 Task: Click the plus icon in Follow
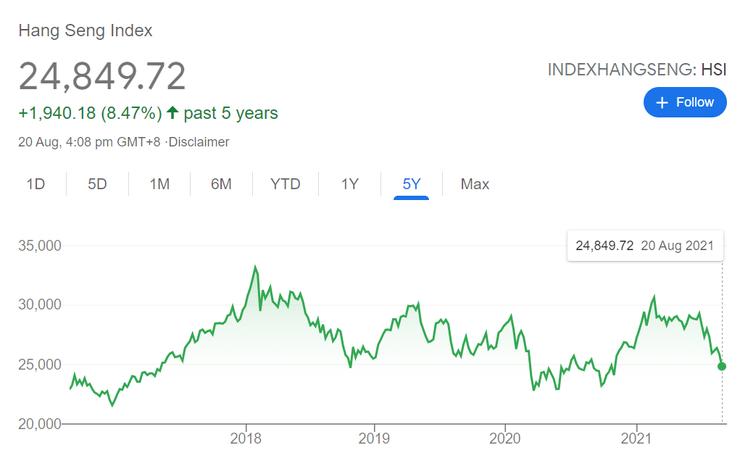click(x=662, y=102)
